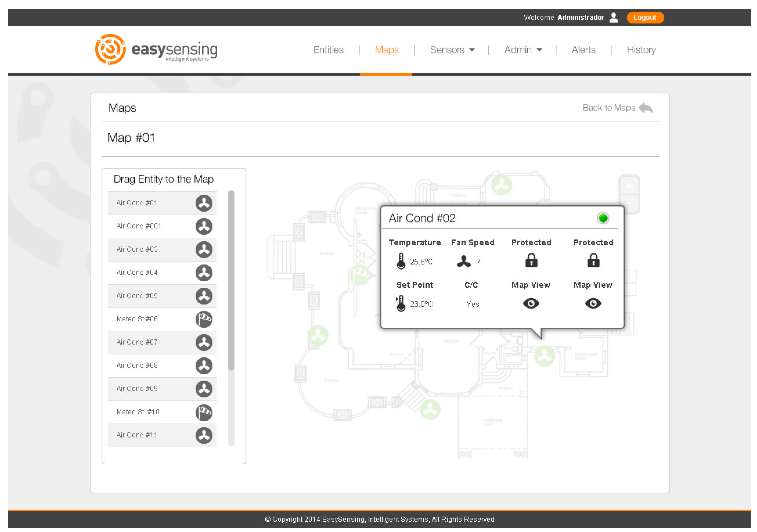Click the easysensing logo
The image size is (757, 532).
pyautogui.click(x=156, y=49)
